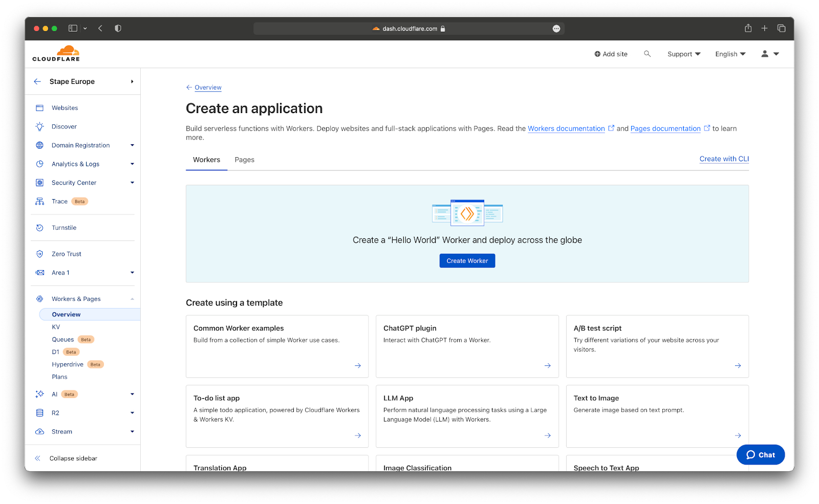The width and height of the screenshot is (819, 504).
Task: Click the AI sparkle icon
Action: click(39, 394)
